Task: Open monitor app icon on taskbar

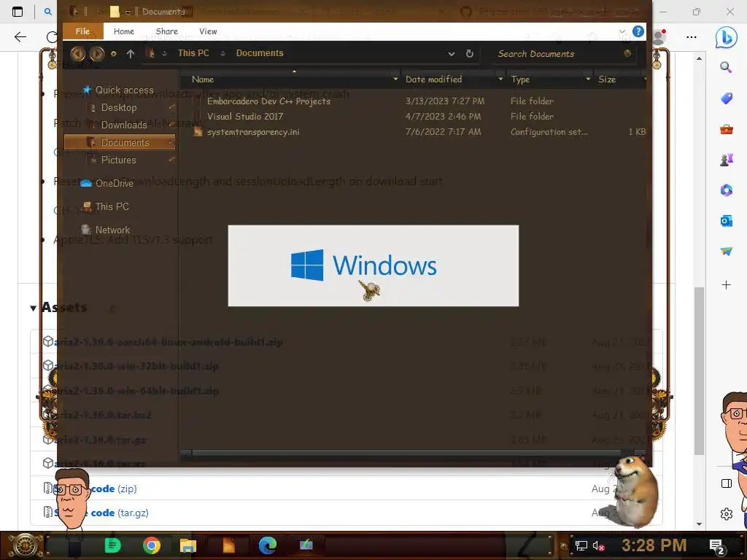Action: tap(306, 544)
